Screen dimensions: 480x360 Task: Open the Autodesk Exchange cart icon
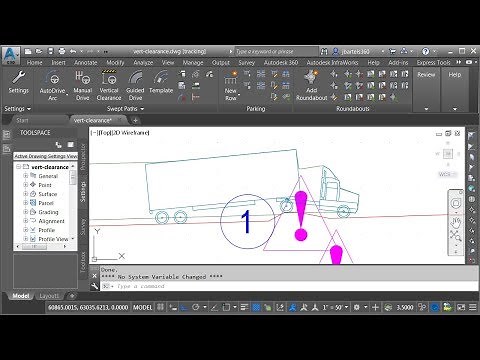[x=392, y=51]
